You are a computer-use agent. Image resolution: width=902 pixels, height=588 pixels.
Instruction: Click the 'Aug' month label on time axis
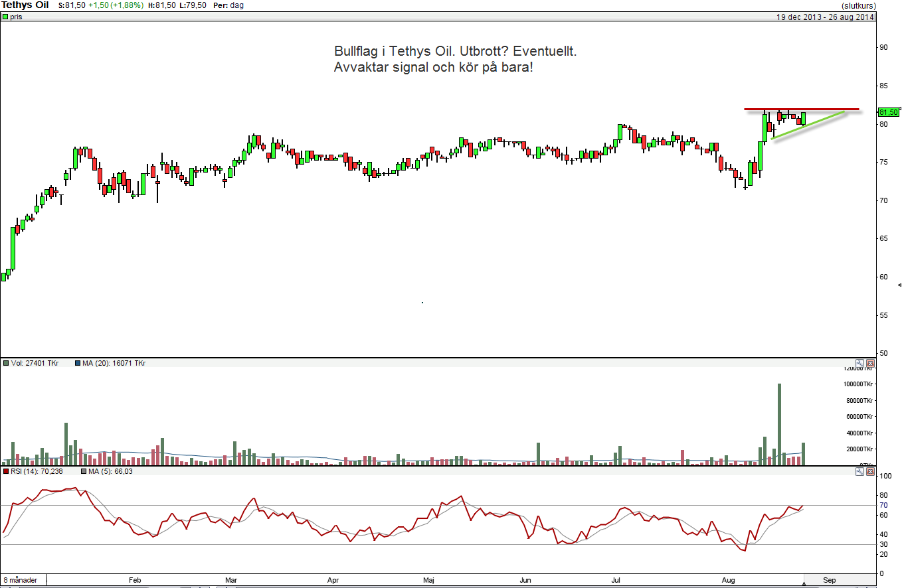pyautogui.click(x=729, y=580)
